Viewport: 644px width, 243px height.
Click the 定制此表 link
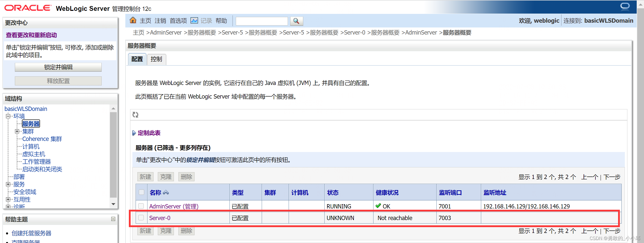(x=149, y=133)
